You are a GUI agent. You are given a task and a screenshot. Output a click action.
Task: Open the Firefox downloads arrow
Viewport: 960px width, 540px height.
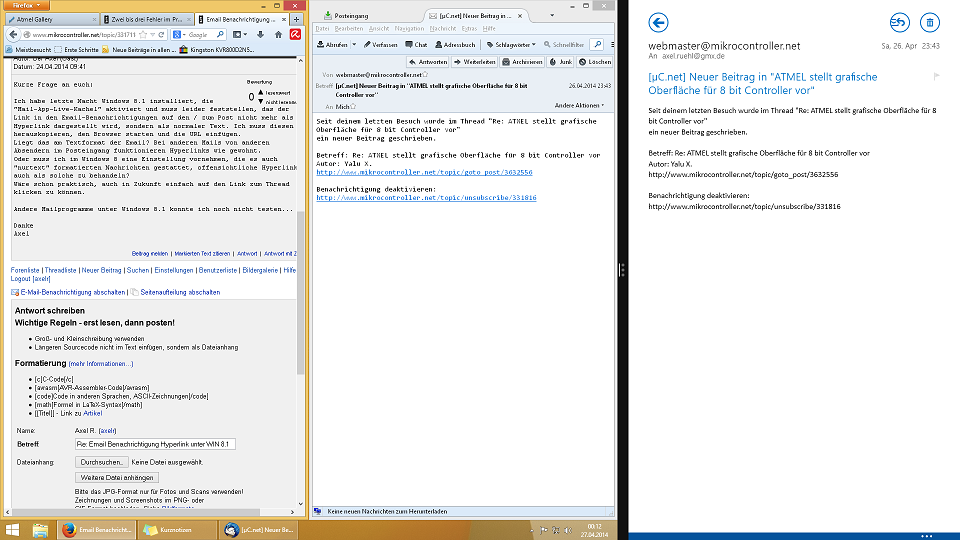pyautogui.click(x=260, y=34)
